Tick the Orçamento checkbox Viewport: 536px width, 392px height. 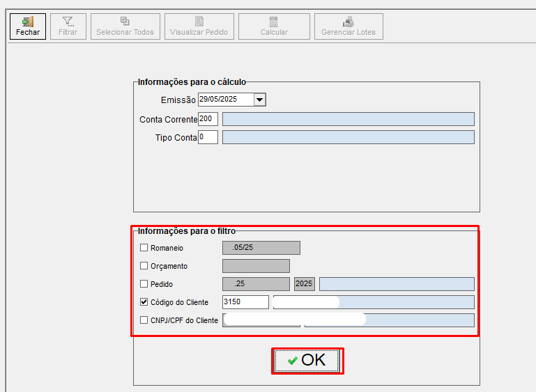(x=144, y=266)
